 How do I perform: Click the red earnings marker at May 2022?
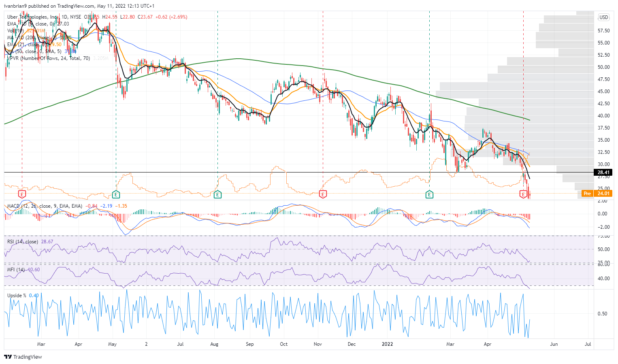pyautogui.click(x=523, y=195)
